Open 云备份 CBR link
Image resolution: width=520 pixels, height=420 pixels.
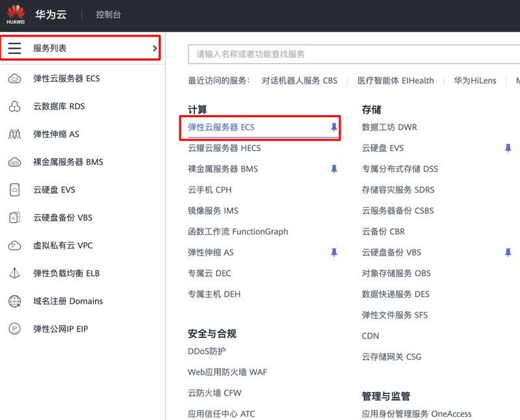(x=383, y=231)
